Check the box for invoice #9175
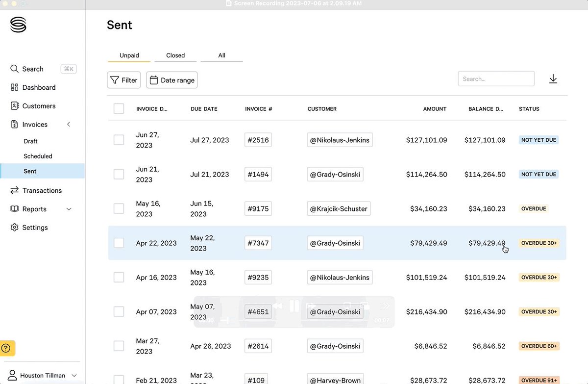Viewport: 588px width, 384px height. click(x=119, y=208)
